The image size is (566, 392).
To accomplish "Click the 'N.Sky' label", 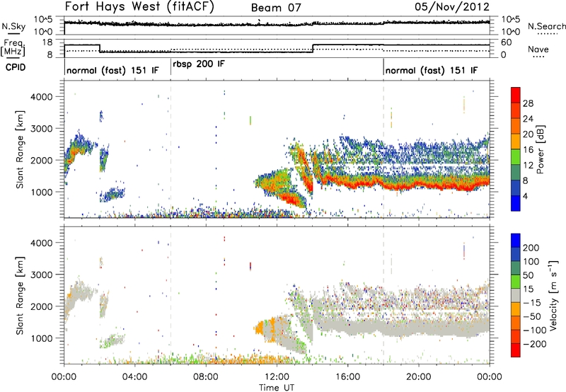I will (x=13, y=26).
